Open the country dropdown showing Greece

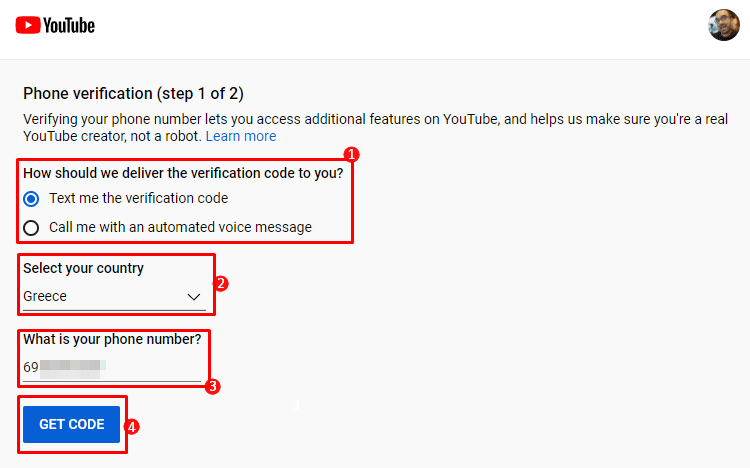point(114,297)
